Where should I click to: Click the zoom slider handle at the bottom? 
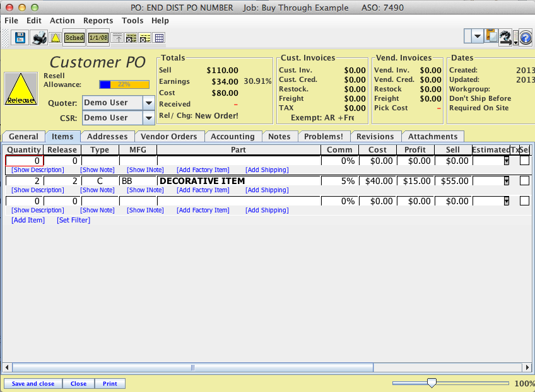click(432, 383)
